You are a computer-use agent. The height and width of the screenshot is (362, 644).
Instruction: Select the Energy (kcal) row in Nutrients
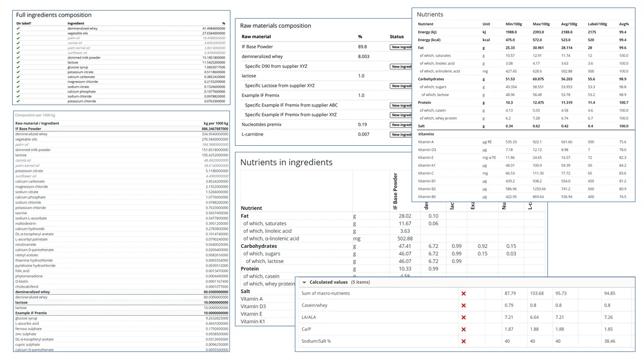pos(523,40)
